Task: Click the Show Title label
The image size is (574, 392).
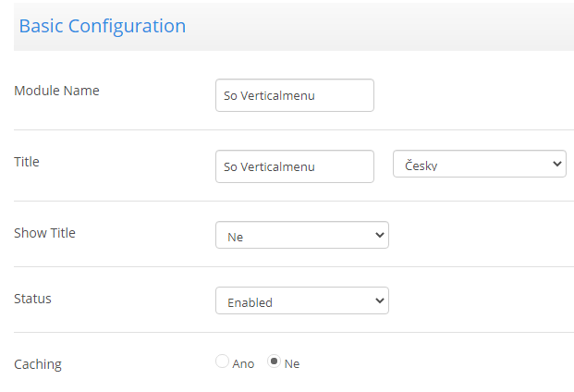Action: click(44, 233)
